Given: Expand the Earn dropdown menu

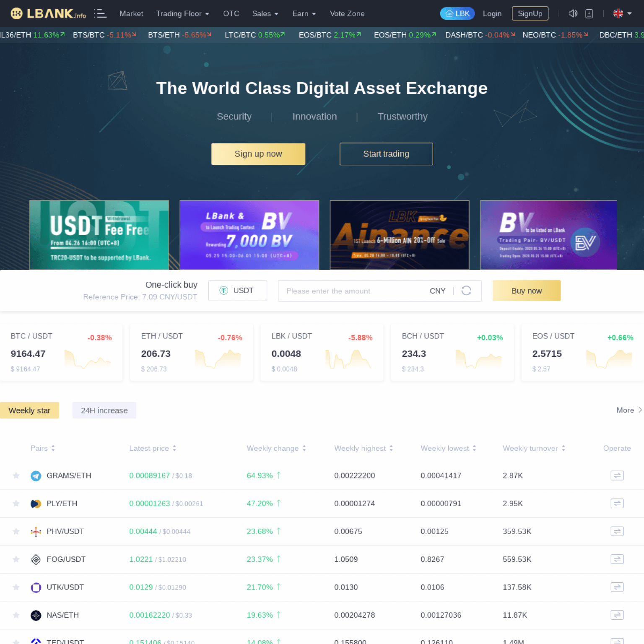Looking at the screenshot, I should pos(304,13).
